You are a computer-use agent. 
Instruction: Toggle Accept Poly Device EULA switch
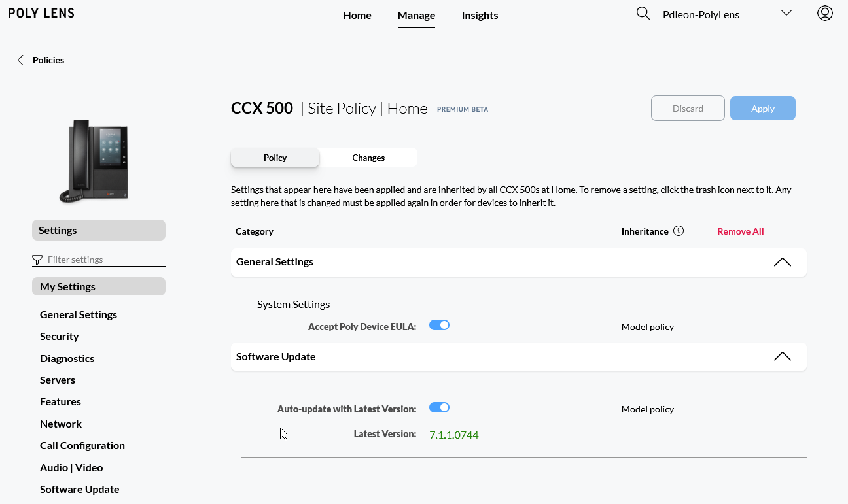pyautogui.click(x=439, y=325)
